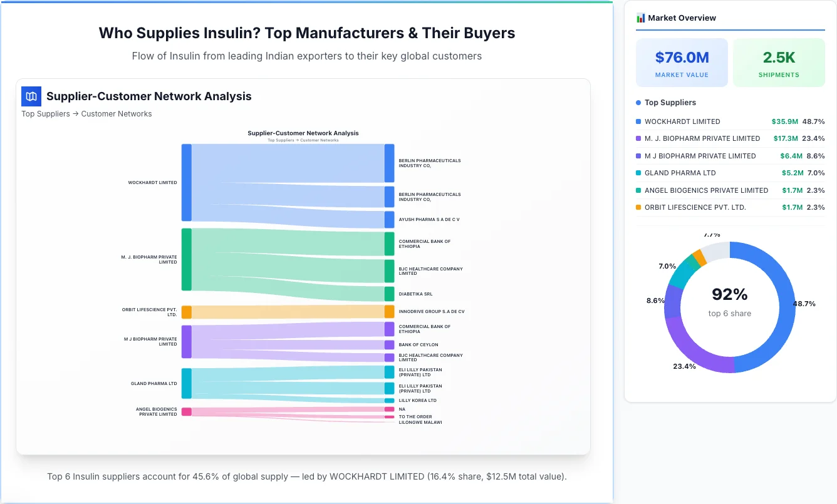837x504 pixels.
Task: Open the 2.5K Shipments card
Action: [x=779, y=62]
